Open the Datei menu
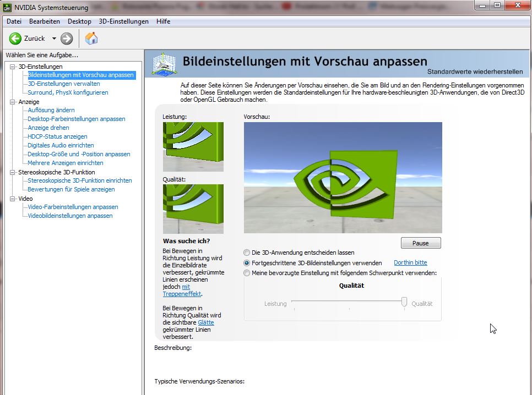The image size is (532, 395). point(14,21)
